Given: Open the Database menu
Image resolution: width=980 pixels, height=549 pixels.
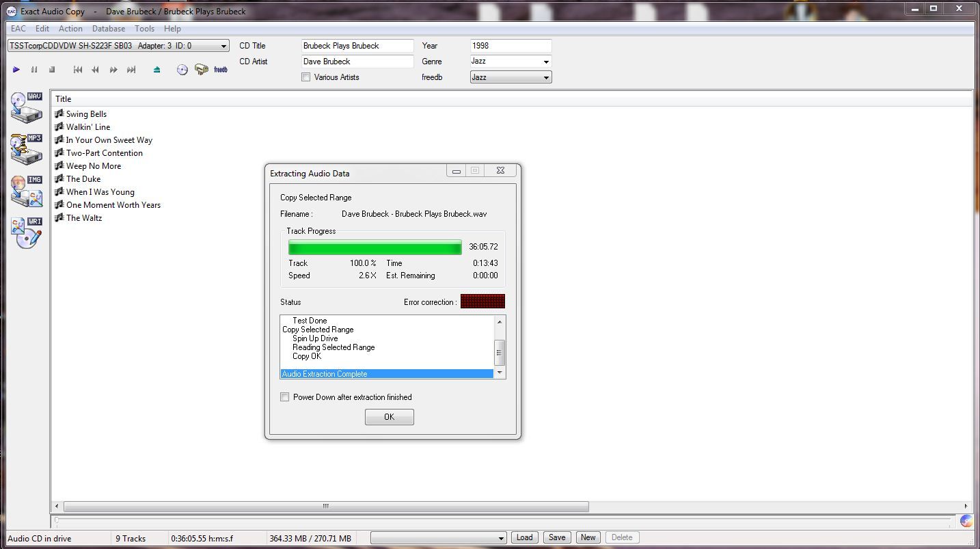Looking at the screenshot, I should (109, 29).
